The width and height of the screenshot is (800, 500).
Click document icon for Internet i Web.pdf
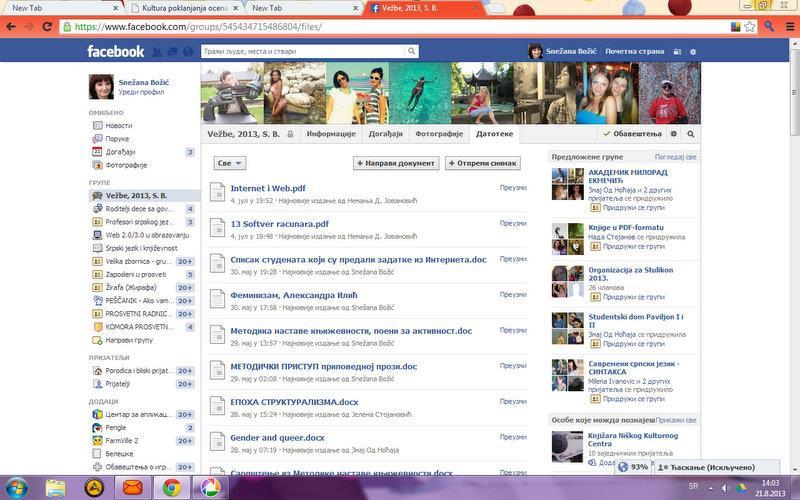[217, 192]
